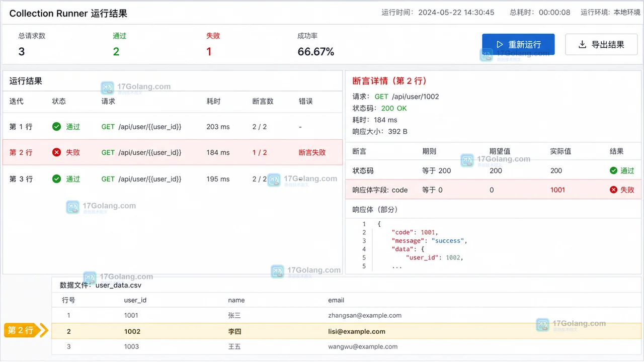Click the 通过 summary count 2

point(116,51)
